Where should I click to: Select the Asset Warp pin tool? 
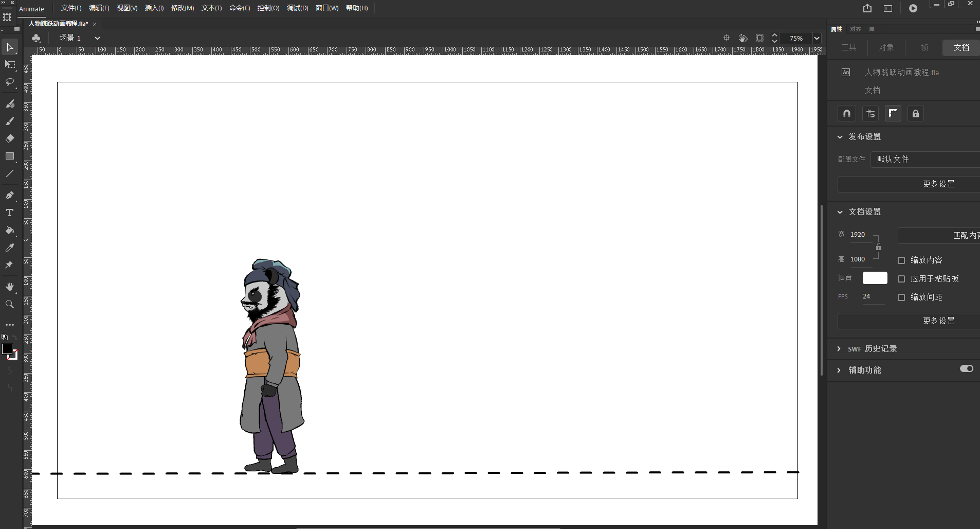pos(9,265)
